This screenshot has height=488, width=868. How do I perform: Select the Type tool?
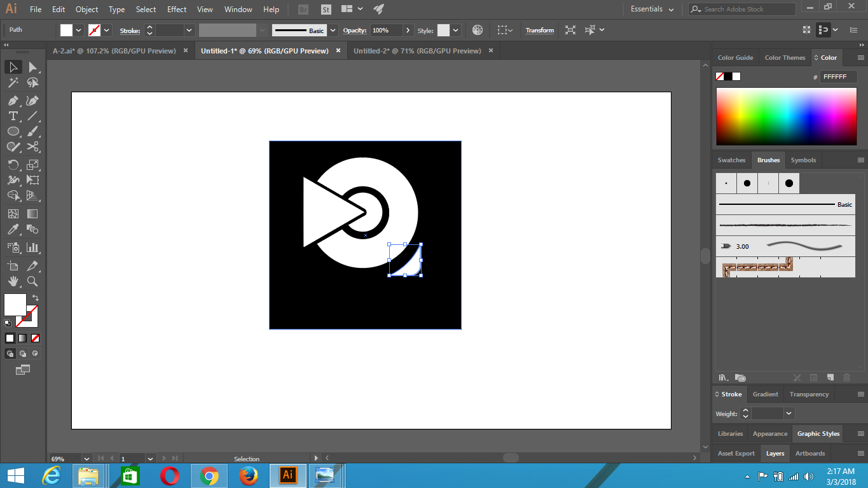(x=13, y=116)
